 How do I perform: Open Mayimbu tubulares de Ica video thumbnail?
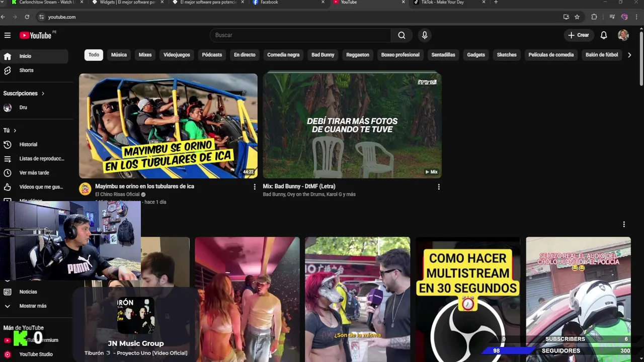[x=168, y=126]
